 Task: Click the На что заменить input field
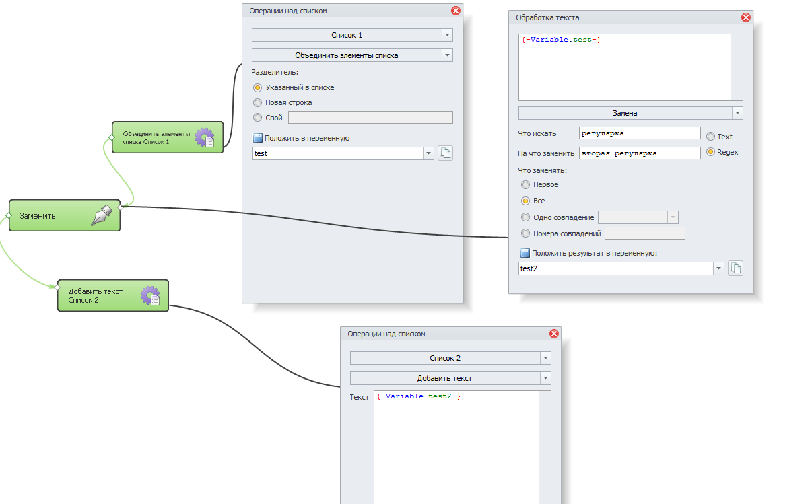pos(640,153)
